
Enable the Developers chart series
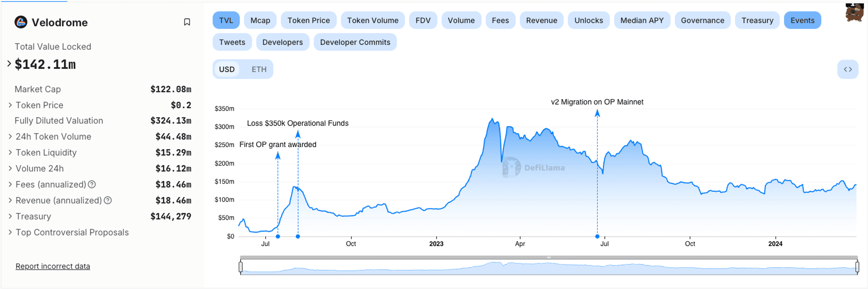(283, 42)
